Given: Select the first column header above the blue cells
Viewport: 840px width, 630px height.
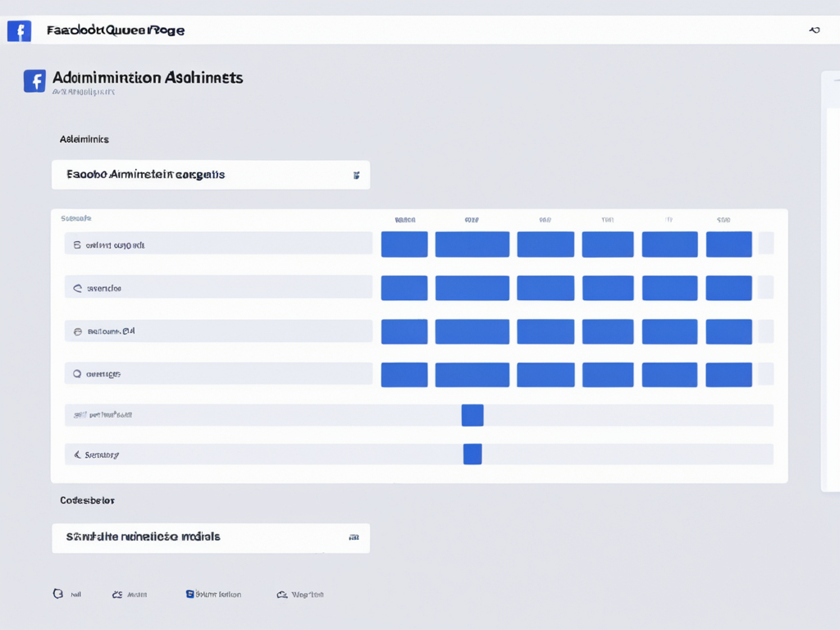Looking at the screenshot, I should point(404,220).
